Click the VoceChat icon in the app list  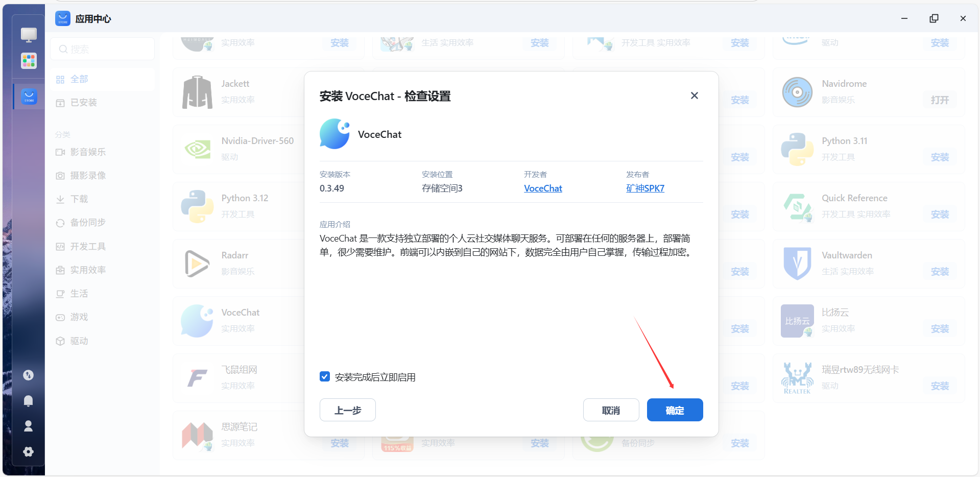click(197, 321)
